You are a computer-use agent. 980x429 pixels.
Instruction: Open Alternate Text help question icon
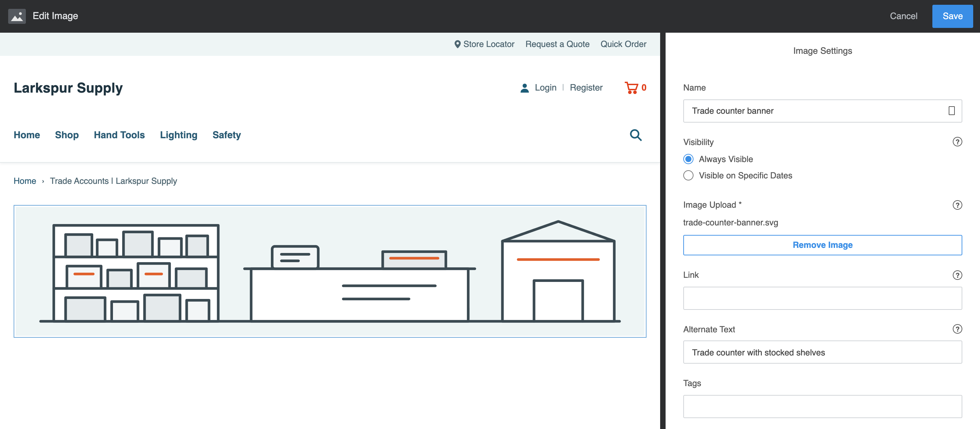pyautogui.click(x=957, y=329)
